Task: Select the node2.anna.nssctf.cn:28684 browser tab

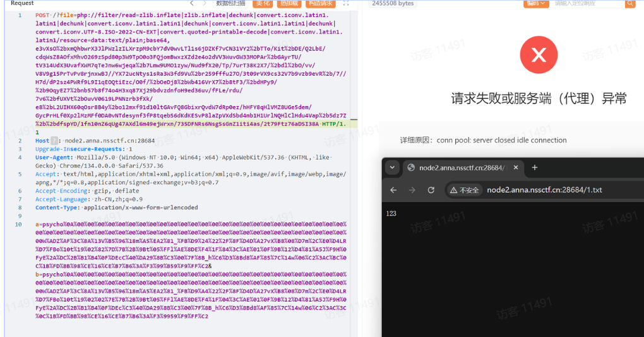Action: tap(462, 167)
